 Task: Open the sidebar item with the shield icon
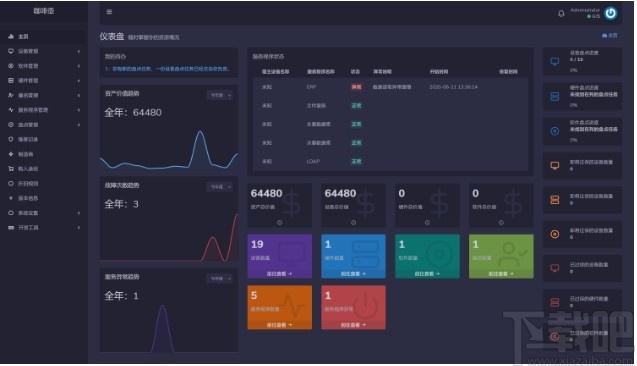click(43, 139)
